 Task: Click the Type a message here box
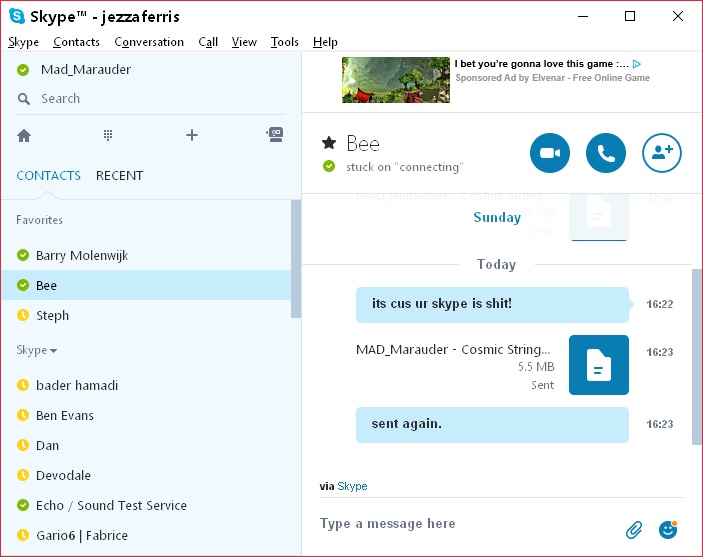[x=471, y=524]
